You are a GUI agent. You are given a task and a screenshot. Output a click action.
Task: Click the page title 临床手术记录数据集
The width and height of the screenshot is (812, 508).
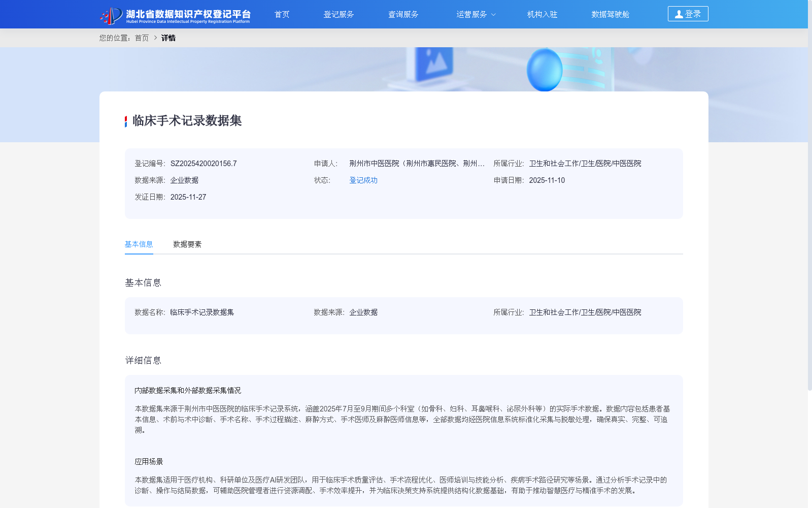click(187, 121)
